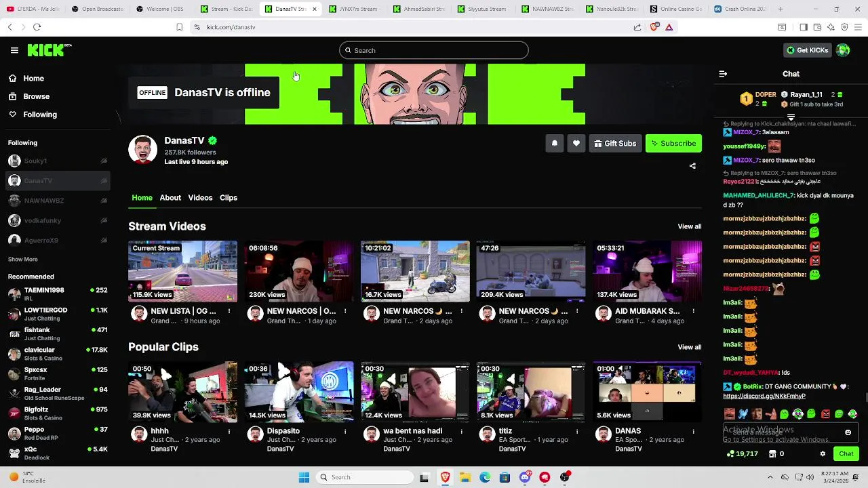Open chat settings gear icon
868x488 pixels.
pyautogui.click(x=823, y=454)
